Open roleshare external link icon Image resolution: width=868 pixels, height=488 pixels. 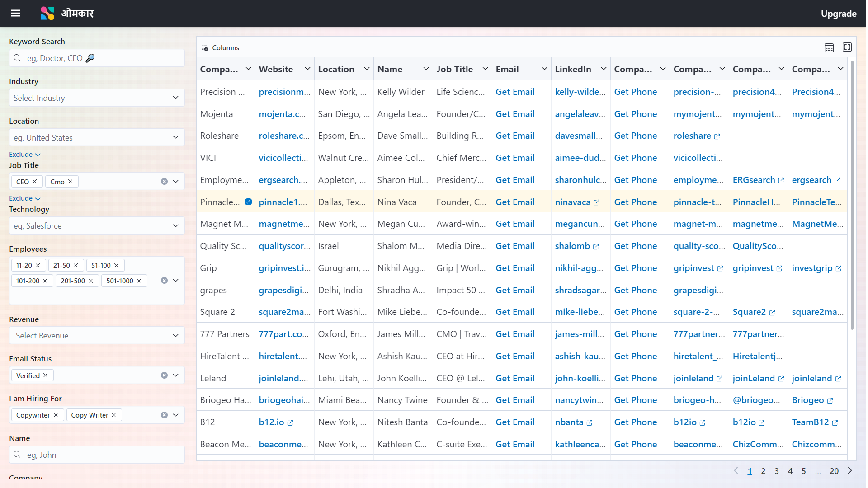point(717,136)
